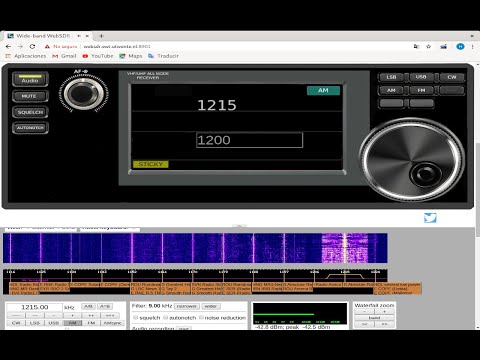Click the frequency scale passband marker

pos(345,276)
